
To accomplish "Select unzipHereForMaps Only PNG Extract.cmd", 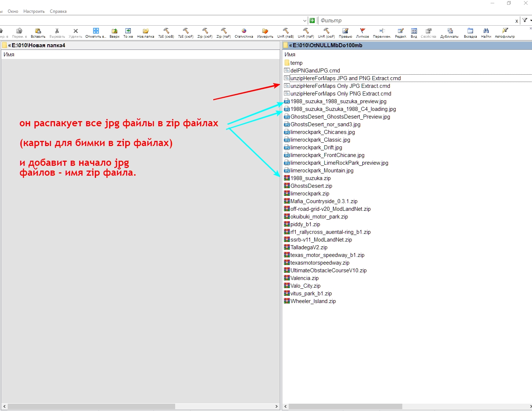I will pyautogui.click(x=338, y=94).
